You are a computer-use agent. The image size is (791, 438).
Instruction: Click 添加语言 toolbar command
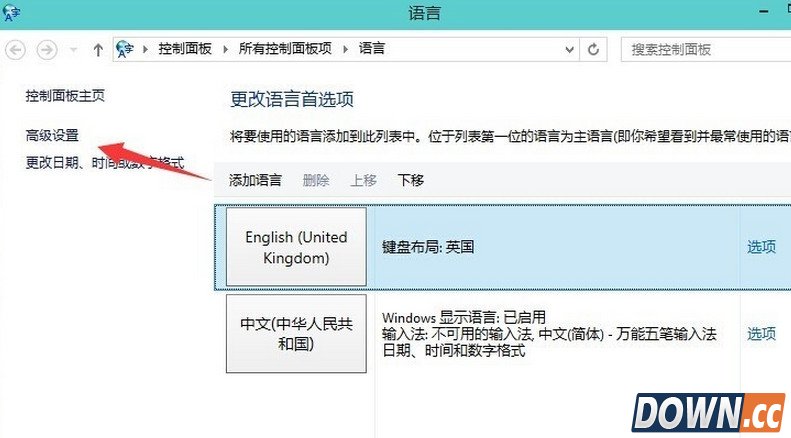(x=255, y=180)
